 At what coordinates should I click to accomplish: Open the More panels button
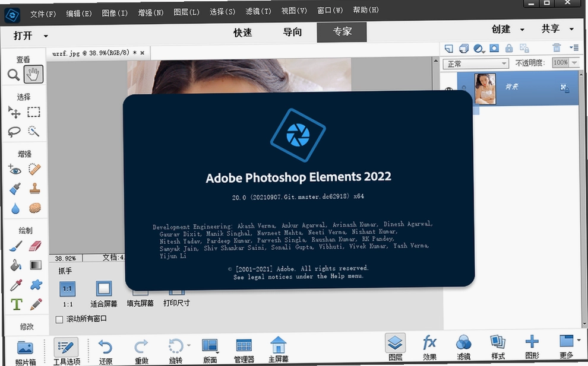coord(566,346)
